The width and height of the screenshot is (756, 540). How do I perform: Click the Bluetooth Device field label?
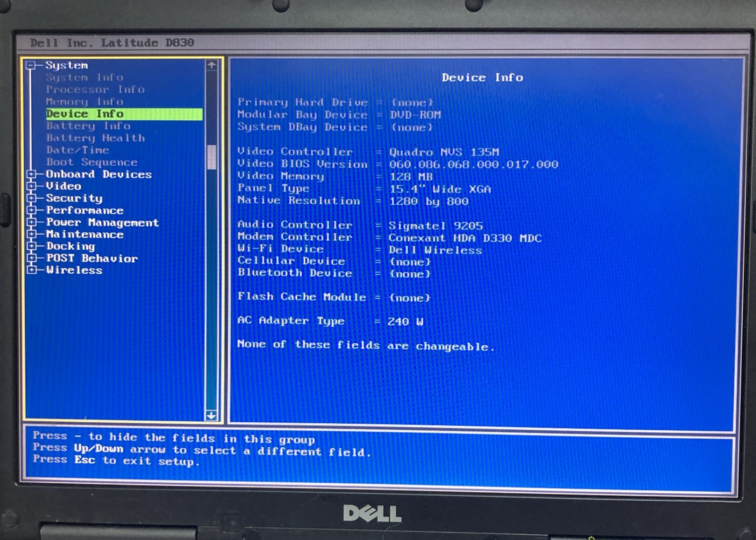coord(295,272)
